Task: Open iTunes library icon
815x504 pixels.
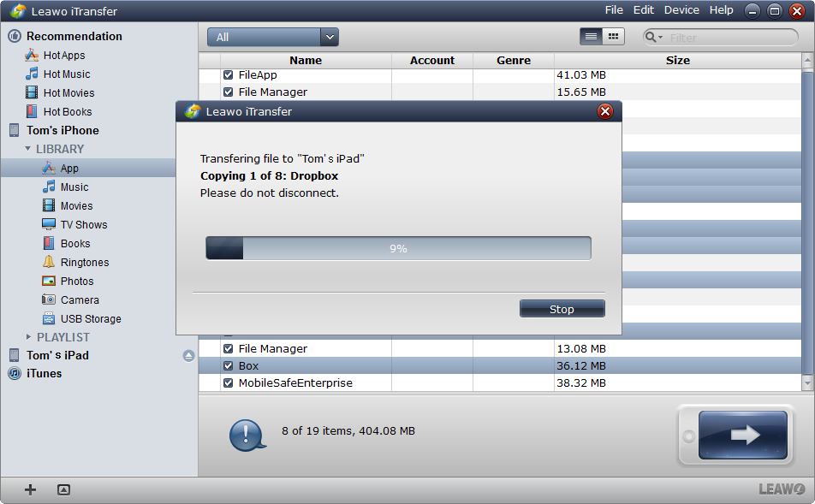Action: (x=15, y=373)
